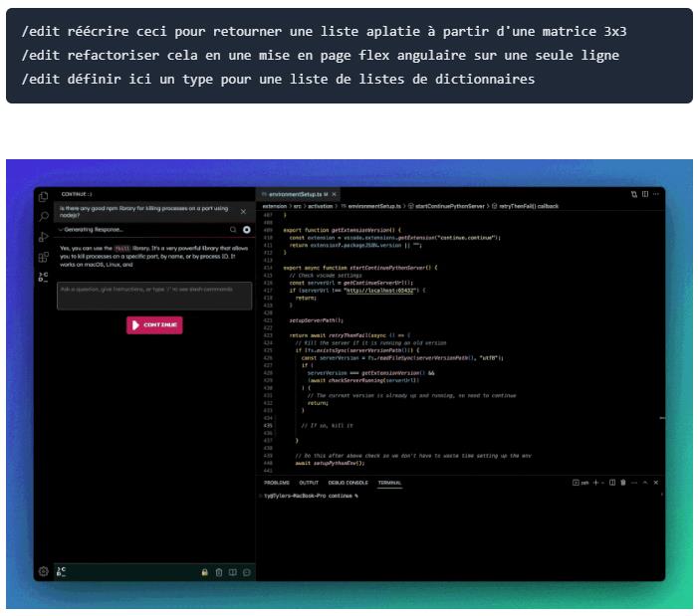This screenshot has width=698, height=616.
Task: Click 'environmentSetup.ts' in the breadcrumb
Action: click(x=374, y=206)
